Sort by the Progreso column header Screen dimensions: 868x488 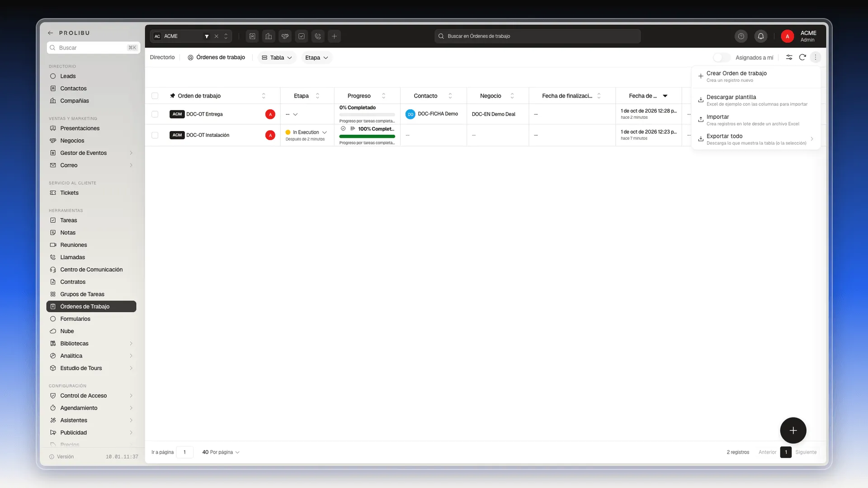pyautogui.click(x=367, y=96)
